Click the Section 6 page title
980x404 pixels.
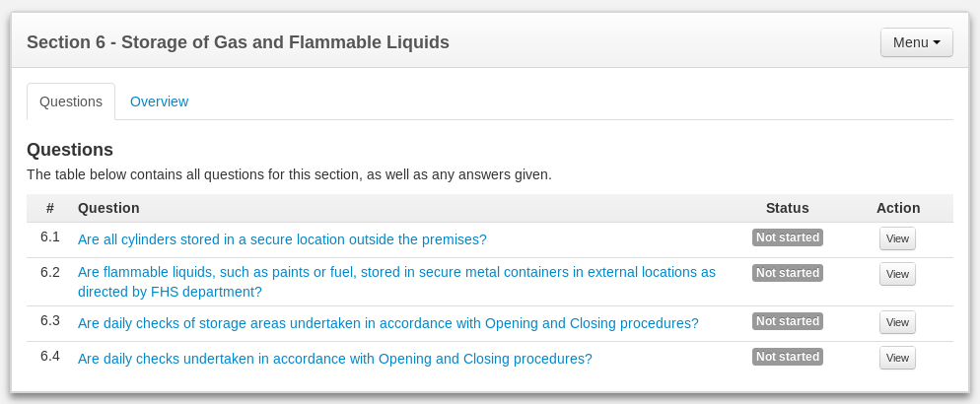[x=238, y=42]
